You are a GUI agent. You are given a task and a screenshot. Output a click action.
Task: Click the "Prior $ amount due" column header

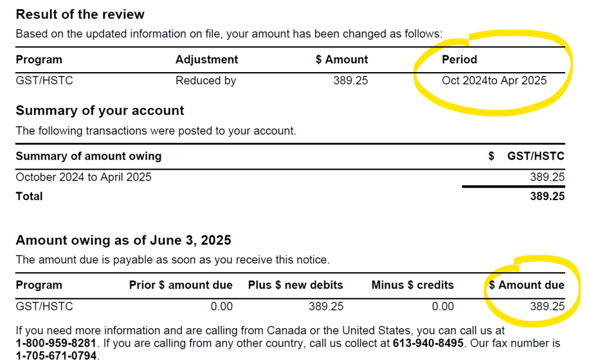point(181,285)
